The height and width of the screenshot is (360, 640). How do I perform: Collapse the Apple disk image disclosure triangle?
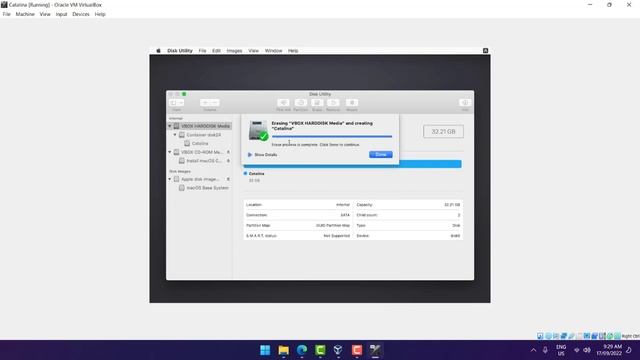tap(170, 179)
